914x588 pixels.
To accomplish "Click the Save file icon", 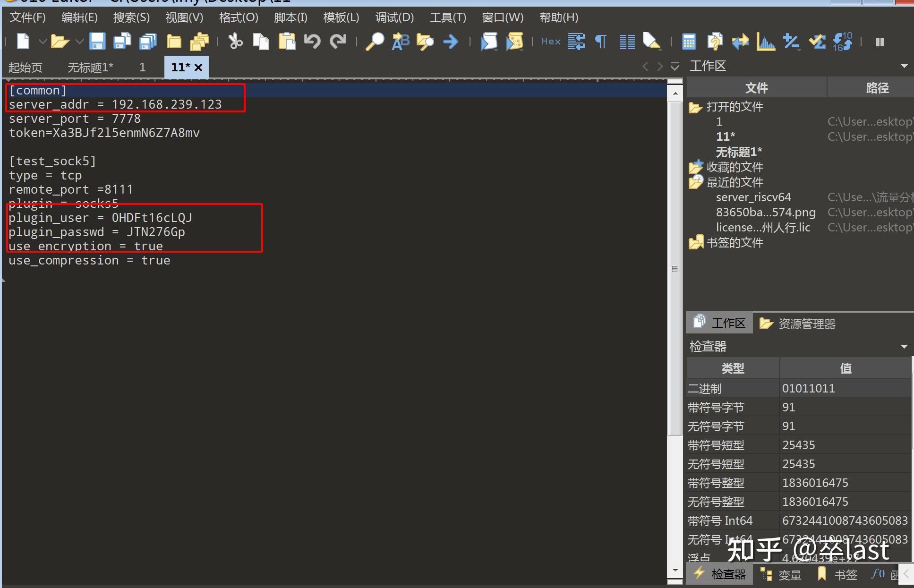I will [97, 42].
